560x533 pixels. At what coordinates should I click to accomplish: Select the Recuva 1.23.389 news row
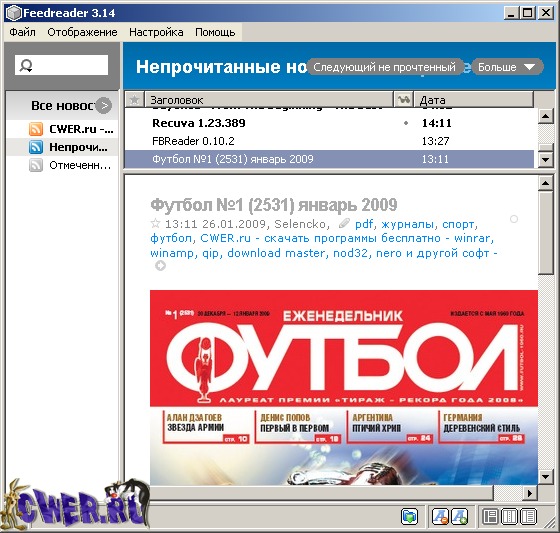(329, 123)
